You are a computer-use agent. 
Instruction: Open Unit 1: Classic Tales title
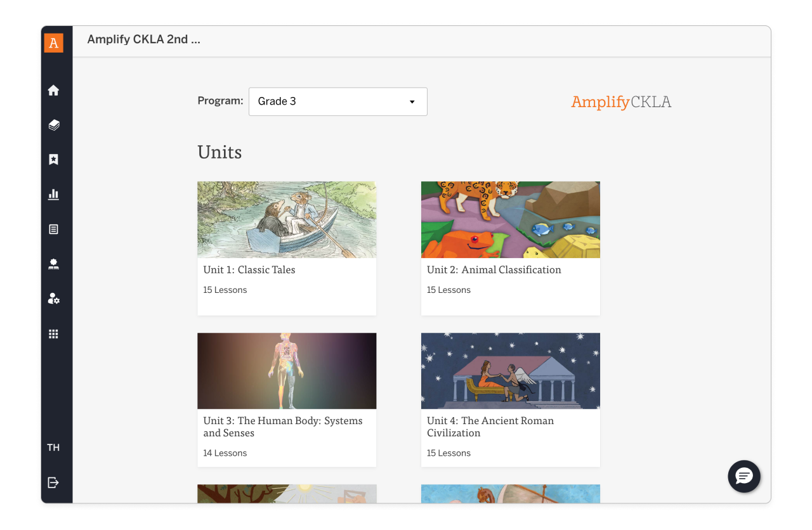249,269
